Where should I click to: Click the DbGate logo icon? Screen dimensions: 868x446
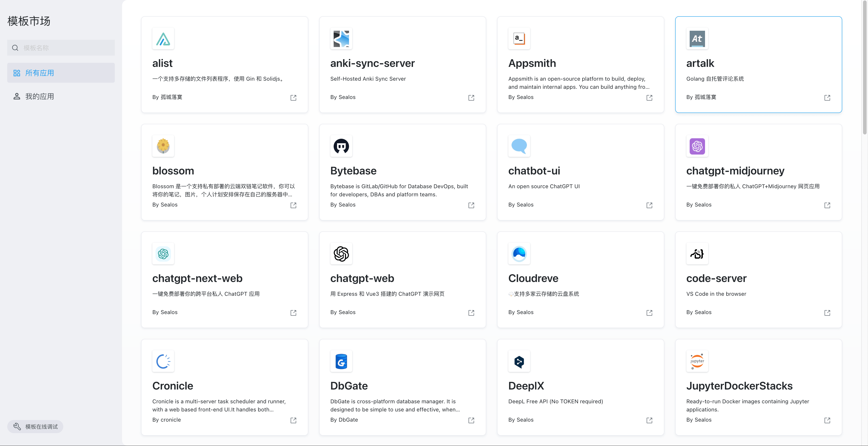(341, 361)
